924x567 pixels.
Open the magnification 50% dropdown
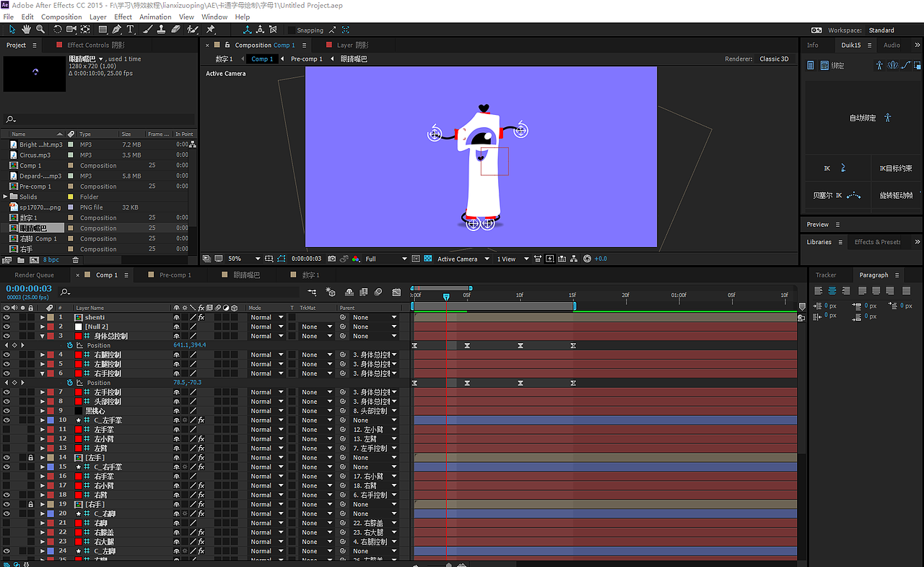pos(244,259)
